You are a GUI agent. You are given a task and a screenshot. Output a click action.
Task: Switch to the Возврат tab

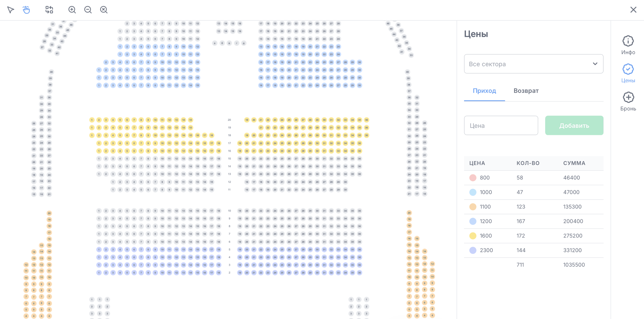(526, 91)
